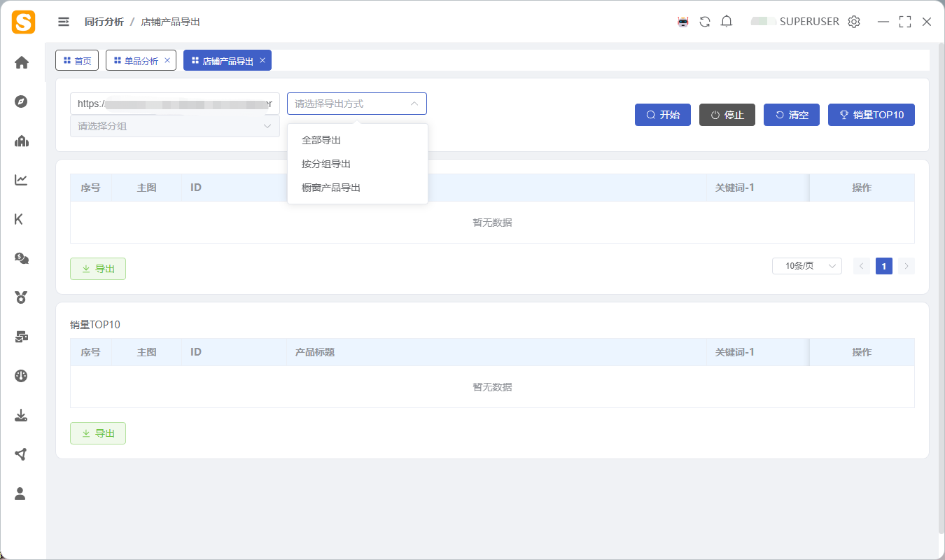
Task: Click the 停止 button
Action: click(x=727, y=115)
